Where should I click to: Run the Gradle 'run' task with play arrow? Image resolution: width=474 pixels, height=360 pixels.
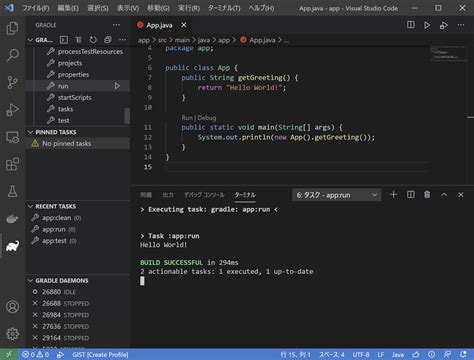point(117,86)
